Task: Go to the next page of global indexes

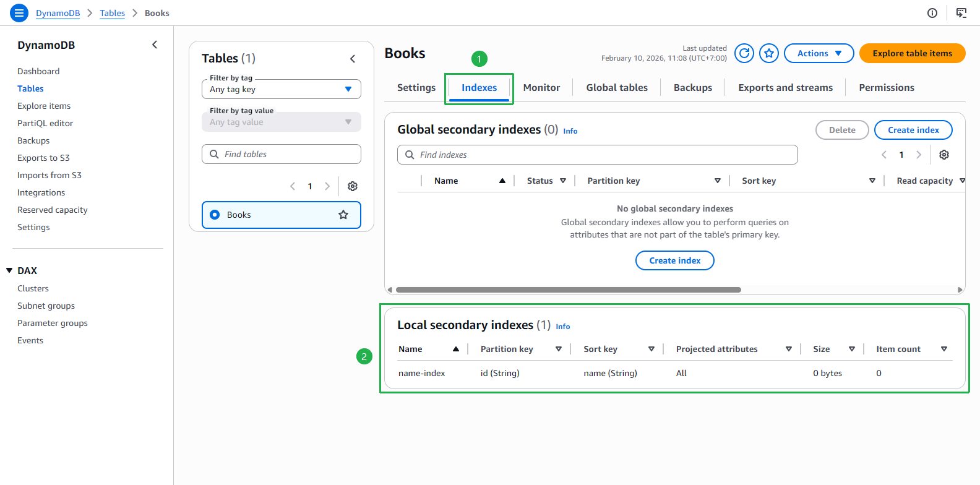Action: 919,155
